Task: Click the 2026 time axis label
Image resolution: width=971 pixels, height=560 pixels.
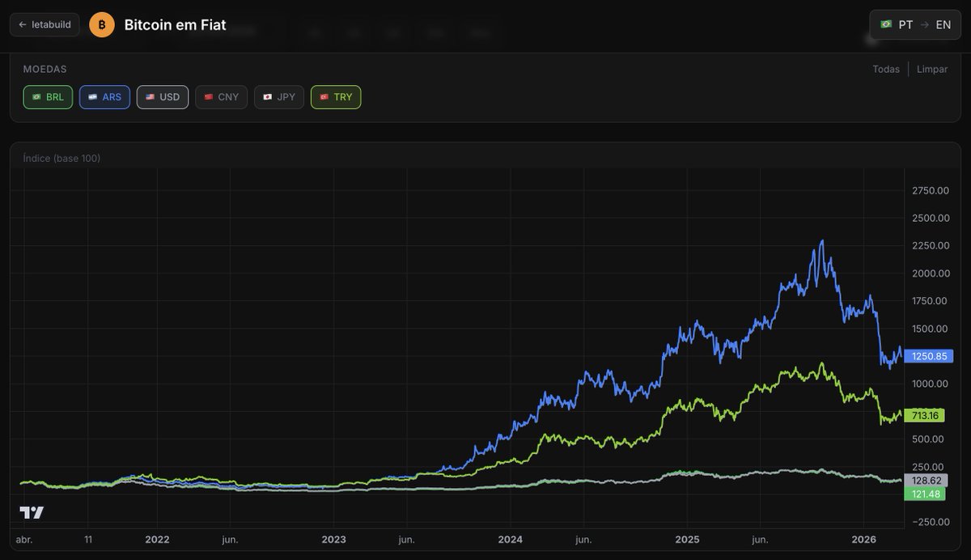Action: pos(863,539)
